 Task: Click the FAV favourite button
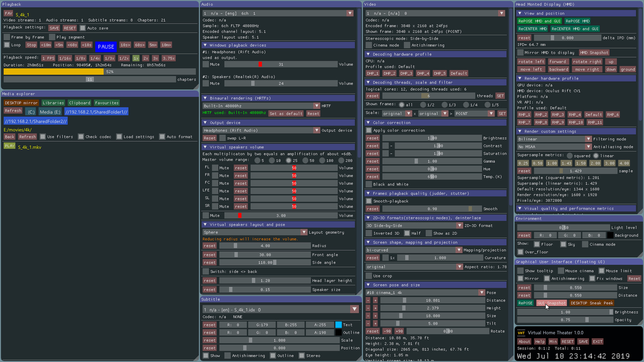(8, 13)
